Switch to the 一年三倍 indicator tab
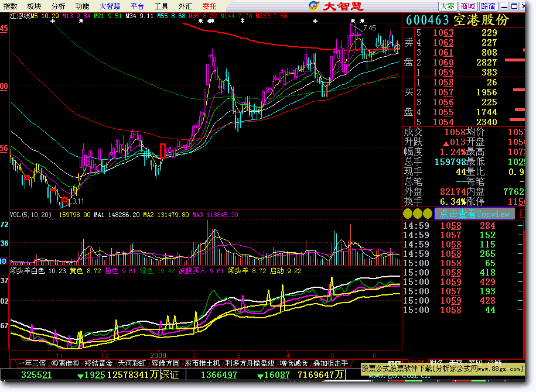The width and height of the screenshot is (536, 392). 32,363
